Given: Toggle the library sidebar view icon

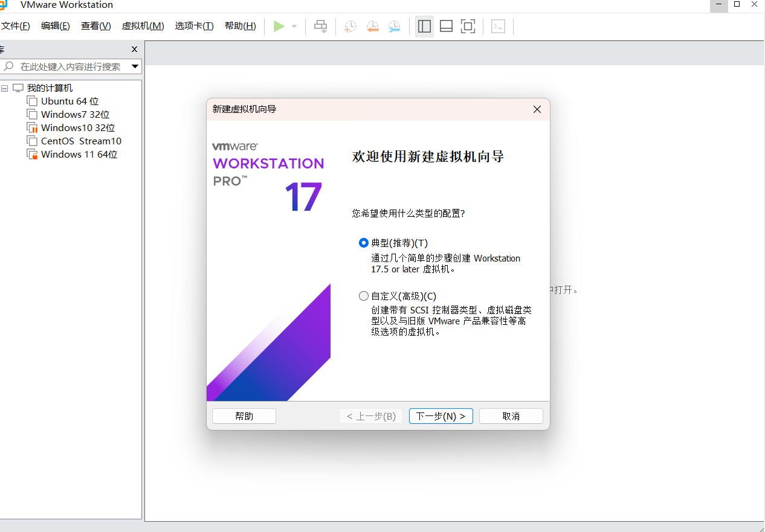Looking at the screenshot, I should coord(424,27).
